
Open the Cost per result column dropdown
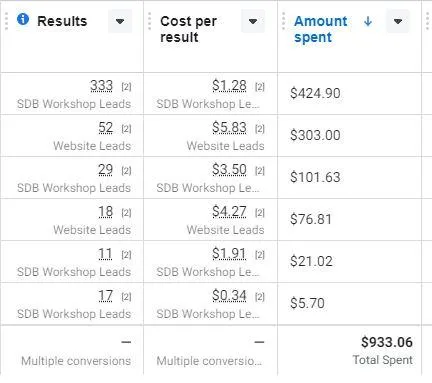tap(253, 21)
